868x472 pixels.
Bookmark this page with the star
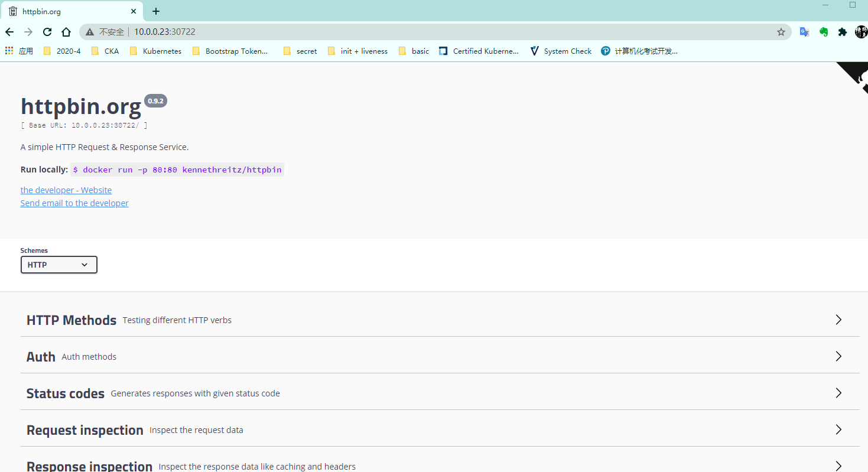point(781,32)
